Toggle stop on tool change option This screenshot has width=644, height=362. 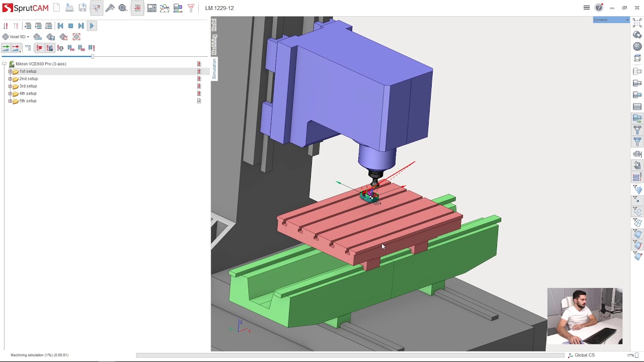tap(60, 48)
